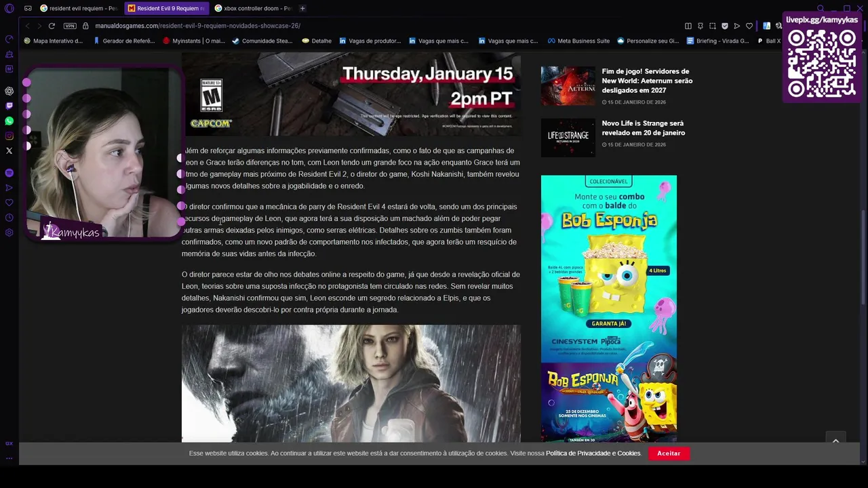Open the X (Twitter) icon in sidebar
This screenshot has height=488, width=868.
[x=9, y=150]
